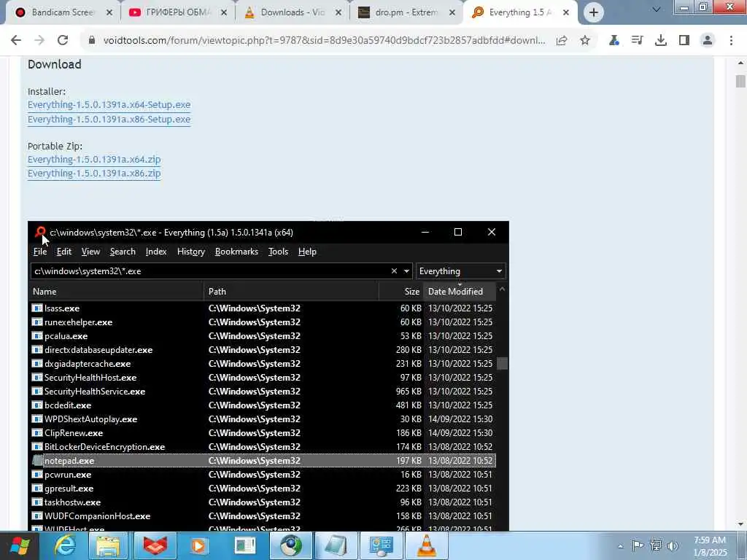The width and height of the screenshot is (747, 560).
Task: Open the History menu in Everything
Action: [x=190, y=252]
